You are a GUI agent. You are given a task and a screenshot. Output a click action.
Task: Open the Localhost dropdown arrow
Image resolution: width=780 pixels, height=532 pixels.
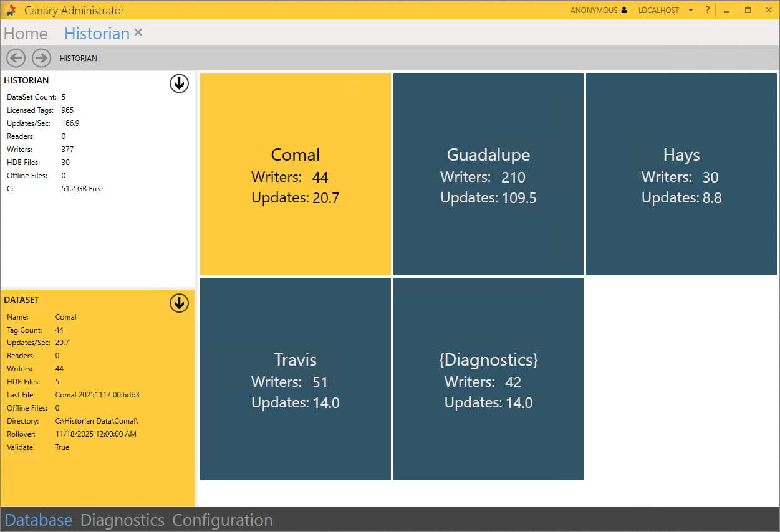pyautogui.click(x=691, y=11)
